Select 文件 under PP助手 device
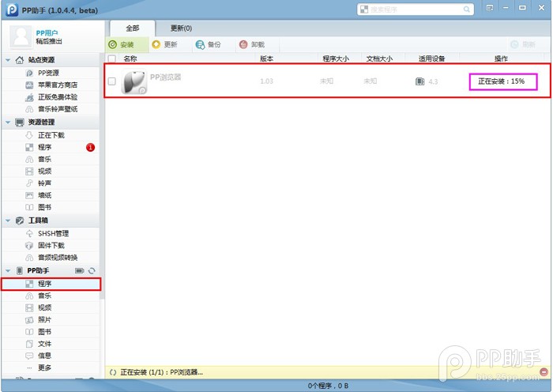The height and width of the screenshot is (392, 553). pyautogui.click(x=51, y=344)
